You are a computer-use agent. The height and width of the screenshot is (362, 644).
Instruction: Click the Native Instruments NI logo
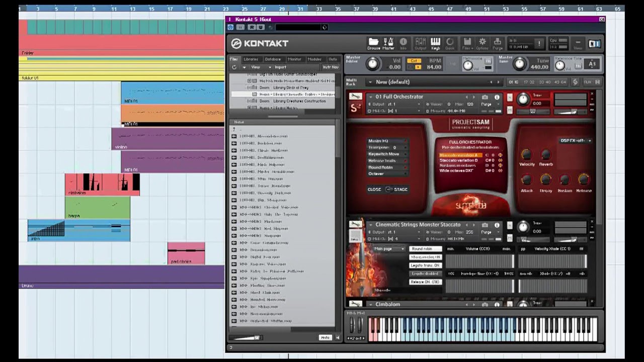click(x=594, y=44)
